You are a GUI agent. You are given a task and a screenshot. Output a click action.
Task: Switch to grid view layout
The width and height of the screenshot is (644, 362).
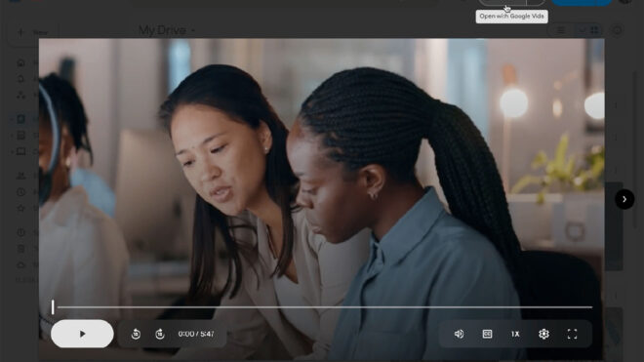pyautogui.click(x=594, y=30)
